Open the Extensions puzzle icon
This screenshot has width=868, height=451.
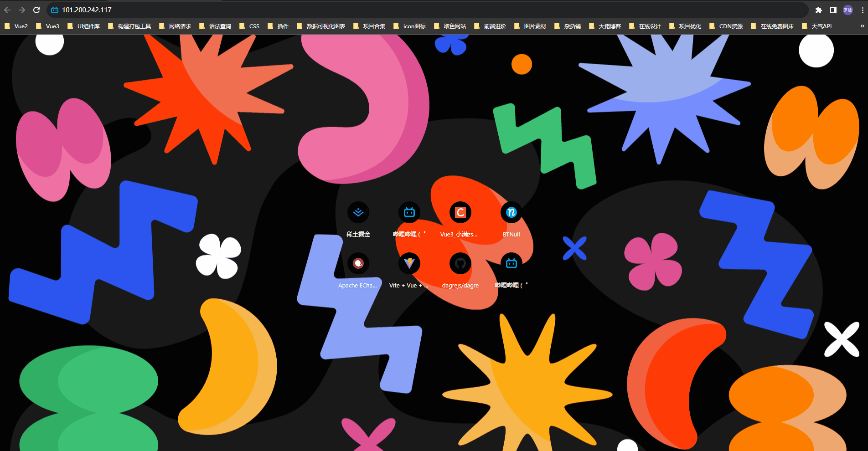(819, 10)
